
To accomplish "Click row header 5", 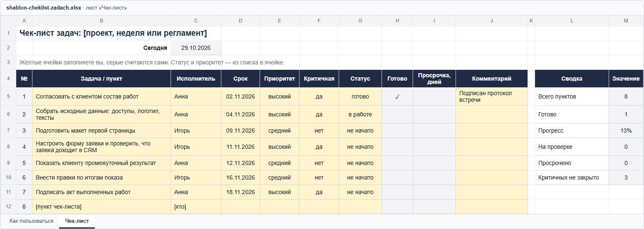I will pos(8,96).
